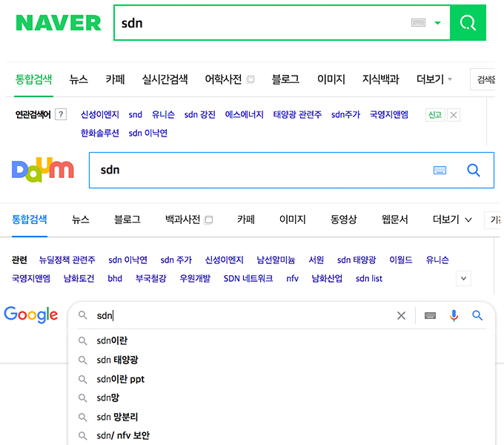504x445 pixels.
Task: Click Daum related keyword sdn 태양광
Action: coord(357,260)
